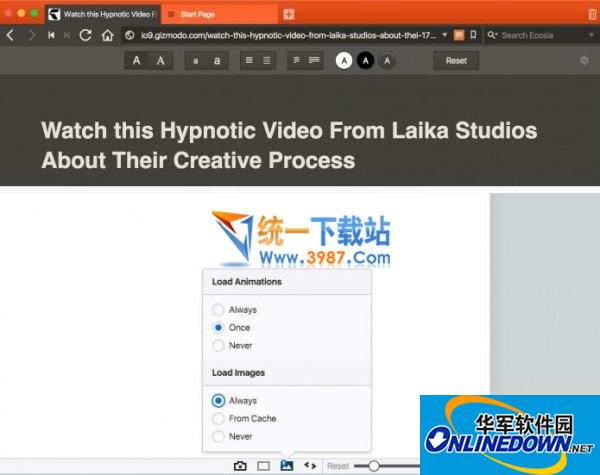
Task: Toggle the reader view icon in address bar
Action: pyautogui.click(x=459, y=35)
